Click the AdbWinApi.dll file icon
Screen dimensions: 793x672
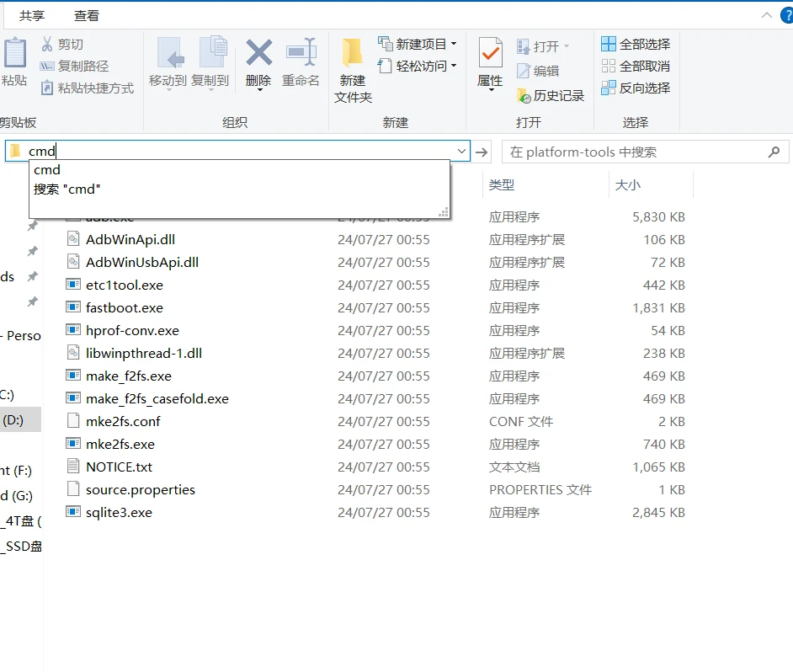(x=73, y=239)
